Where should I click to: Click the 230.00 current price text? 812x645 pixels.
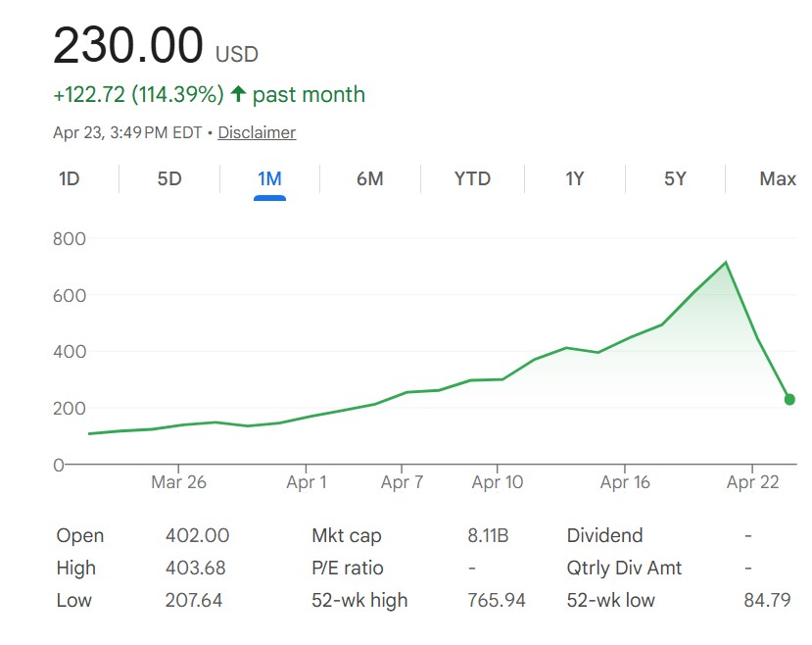click(x=128, y=46)
